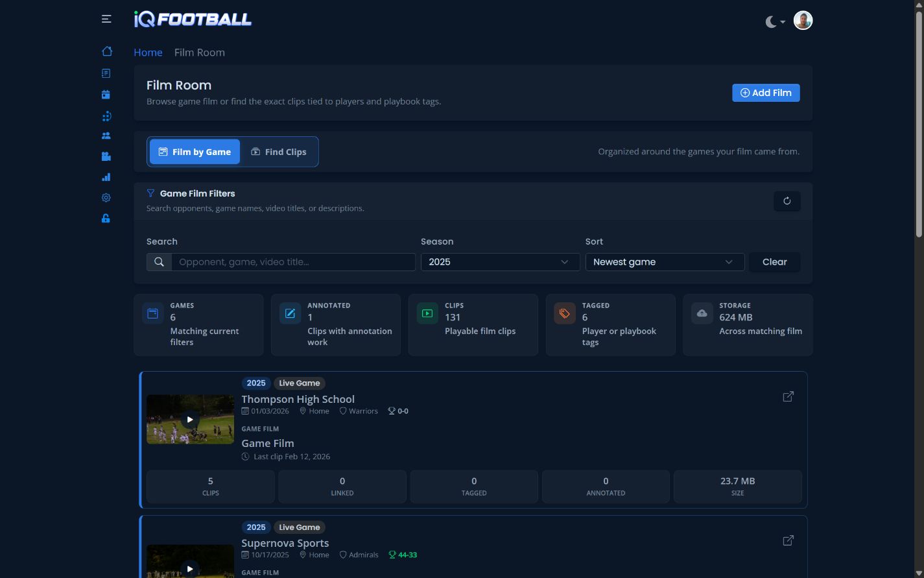
Task: Open the notebook playbook sidebar icon
Action: (x=106, y=73)
